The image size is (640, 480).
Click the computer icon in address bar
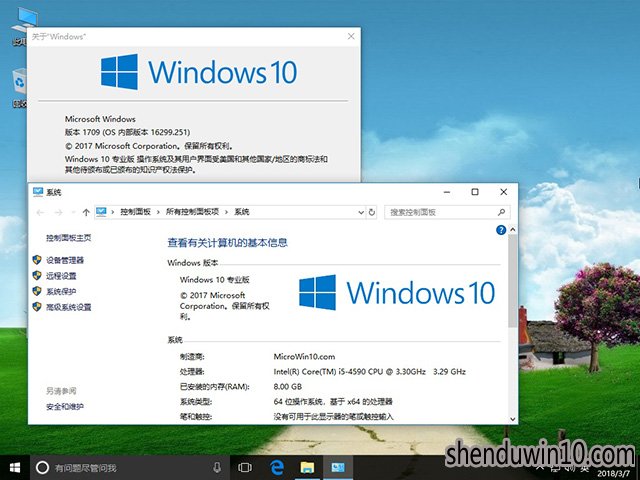point(101,212)
